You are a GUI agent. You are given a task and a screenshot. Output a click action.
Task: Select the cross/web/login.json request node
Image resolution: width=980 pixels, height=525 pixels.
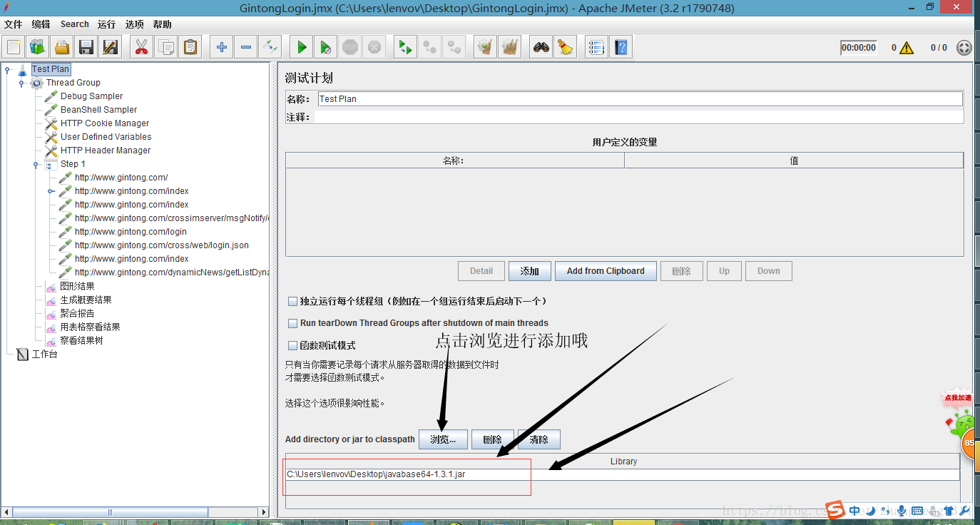(162, 245)
